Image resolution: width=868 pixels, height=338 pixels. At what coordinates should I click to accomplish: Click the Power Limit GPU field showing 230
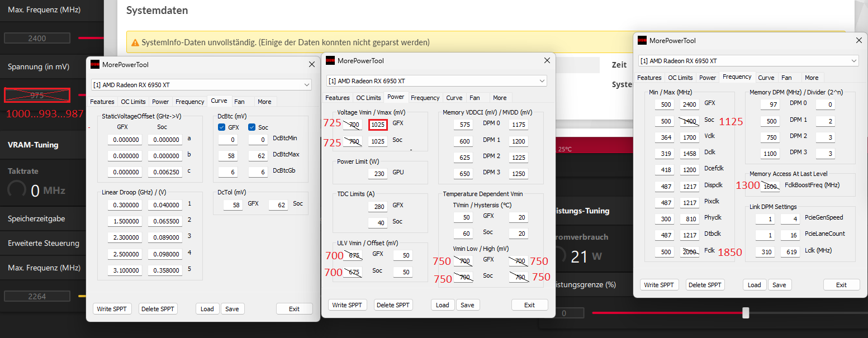coord(378,174)
